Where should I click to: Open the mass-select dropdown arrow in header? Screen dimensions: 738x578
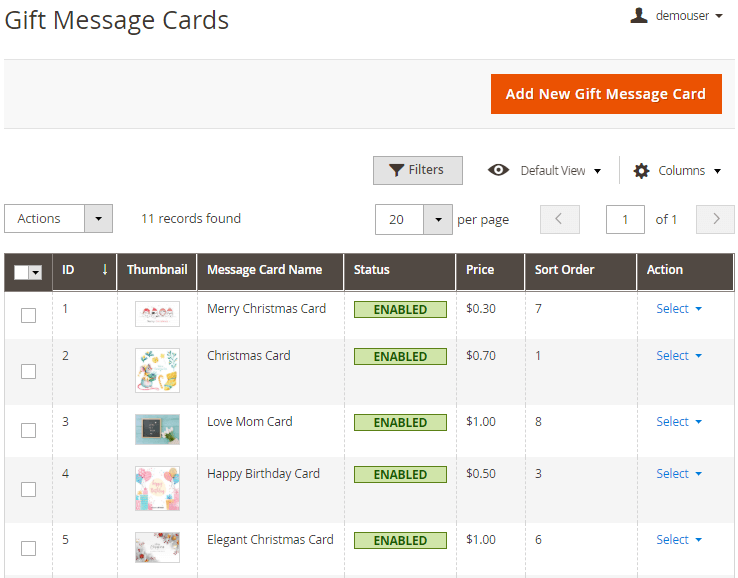[35, 272]
